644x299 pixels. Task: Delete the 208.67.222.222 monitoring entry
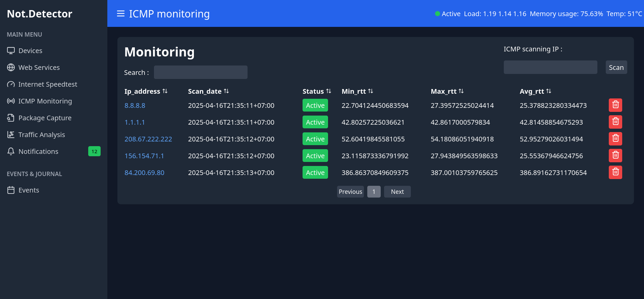coord(615,139)
